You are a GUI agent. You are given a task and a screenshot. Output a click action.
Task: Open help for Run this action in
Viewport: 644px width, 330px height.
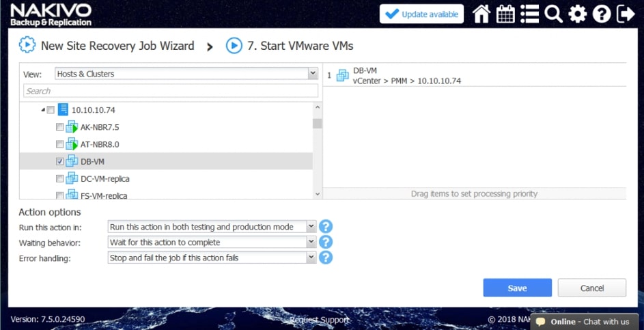coord(325,226)
